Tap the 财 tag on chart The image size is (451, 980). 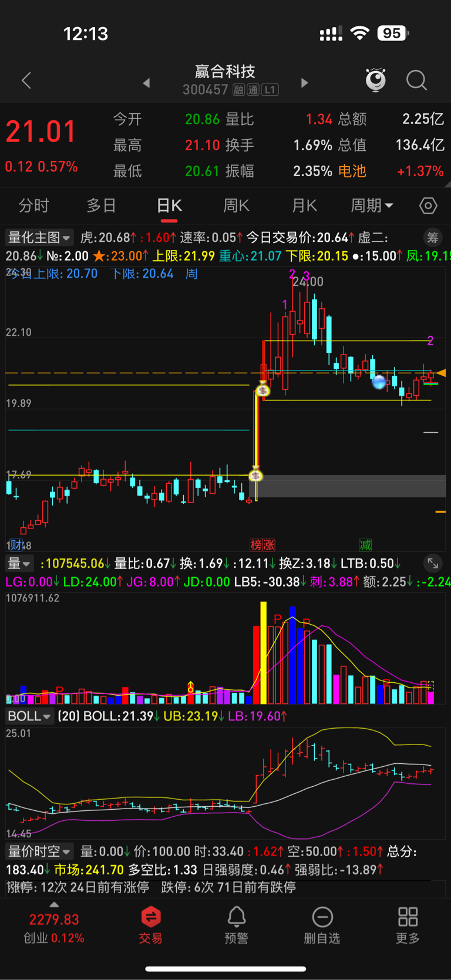point(16,545)
